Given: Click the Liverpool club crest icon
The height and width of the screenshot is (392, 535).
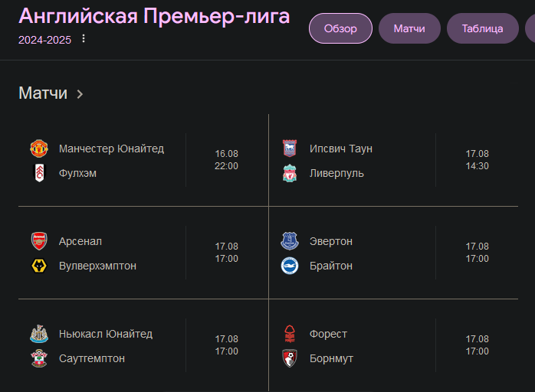Looking at the screenshot, I should (x=290, y=173).
